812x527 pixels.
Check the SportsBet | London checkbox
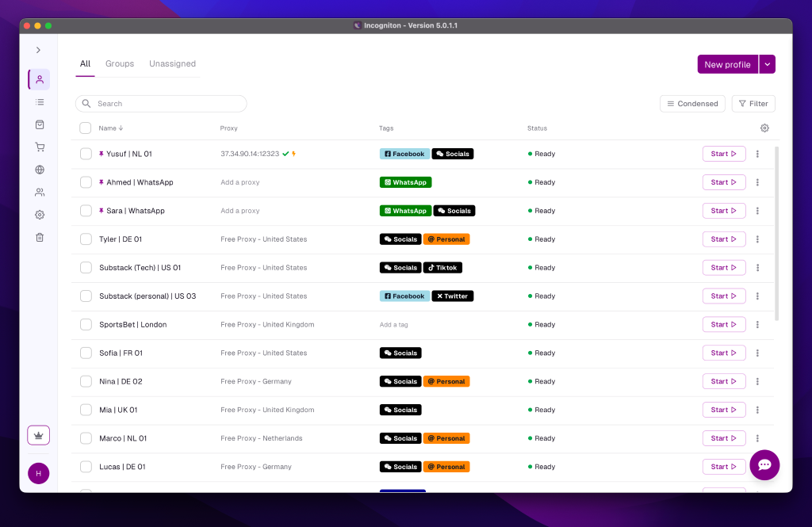coord(86,325)
